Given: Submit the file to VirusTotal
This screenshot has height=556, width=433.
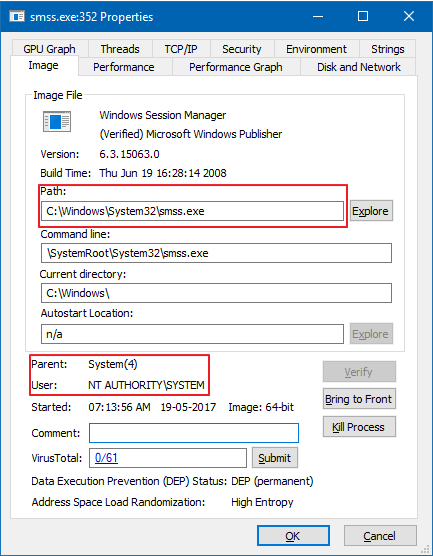Looking at the screenshot, I should pos(275,458).
